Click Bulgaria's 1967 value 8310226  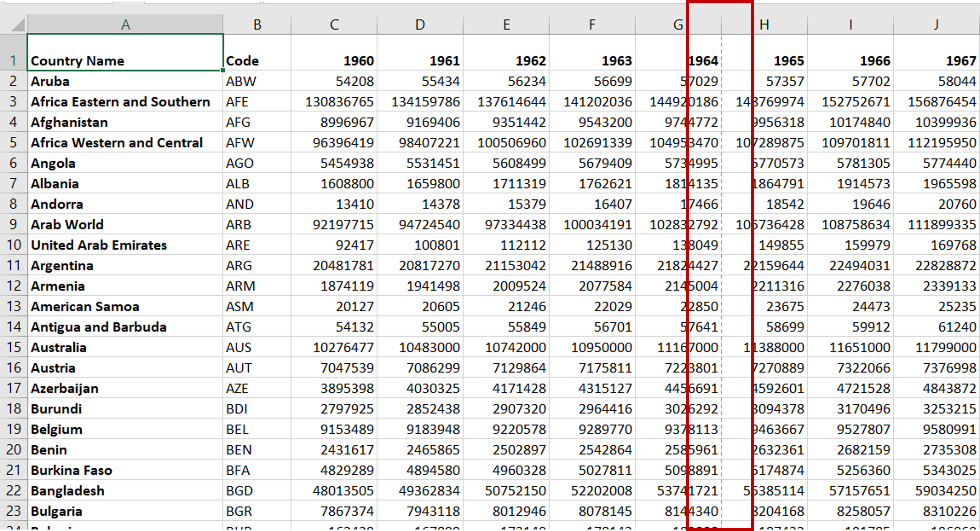pyautogui.click(x=936, y=511)
